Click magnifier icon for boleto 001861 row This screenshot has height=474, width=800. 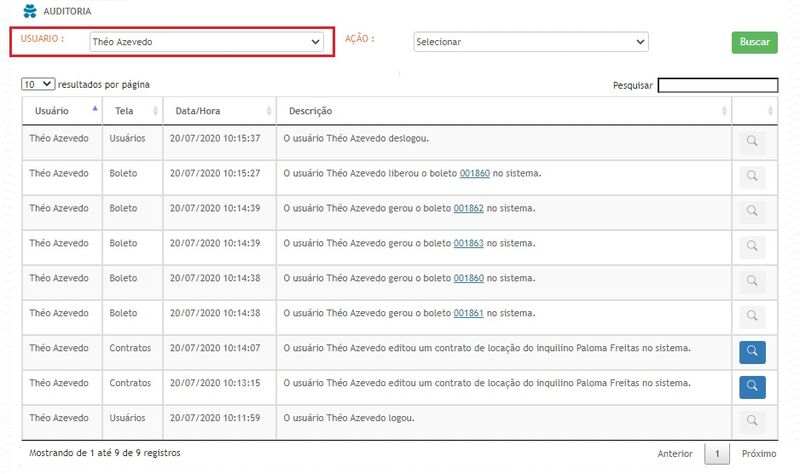752,317
